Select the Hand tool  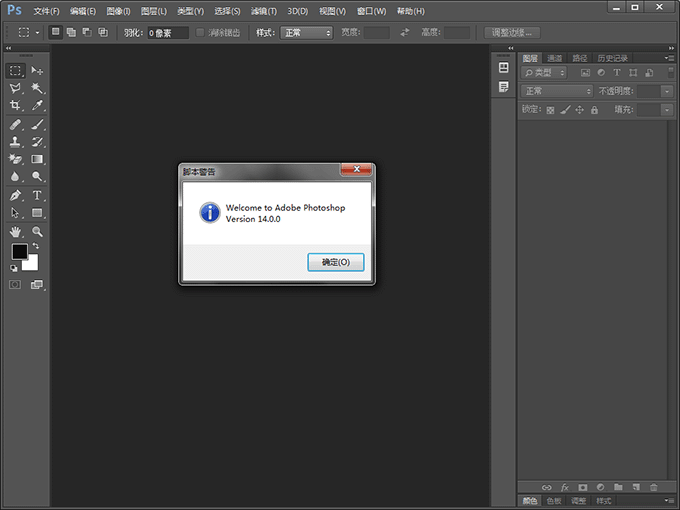pyautogui.click(x=16, y=232)
